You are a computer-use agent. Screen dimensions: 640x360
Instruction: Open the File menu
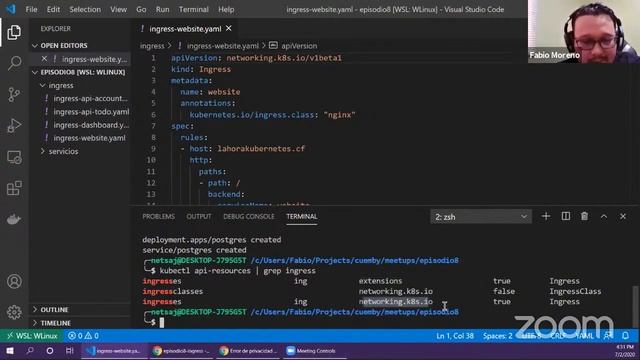coord(31,9)
